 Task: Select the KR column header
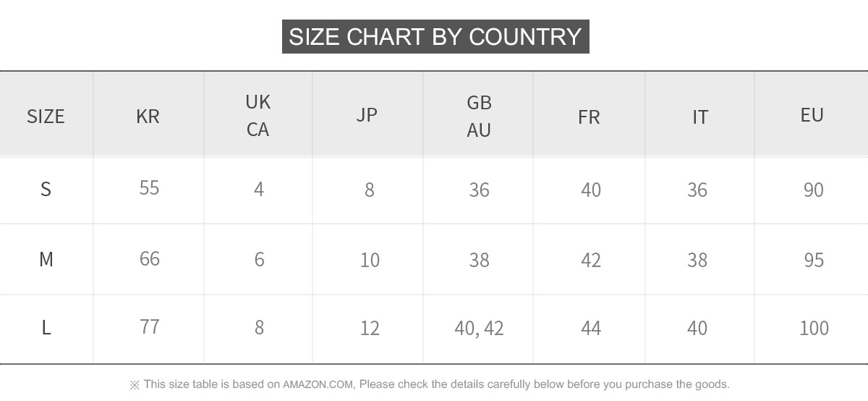[148, 116]
